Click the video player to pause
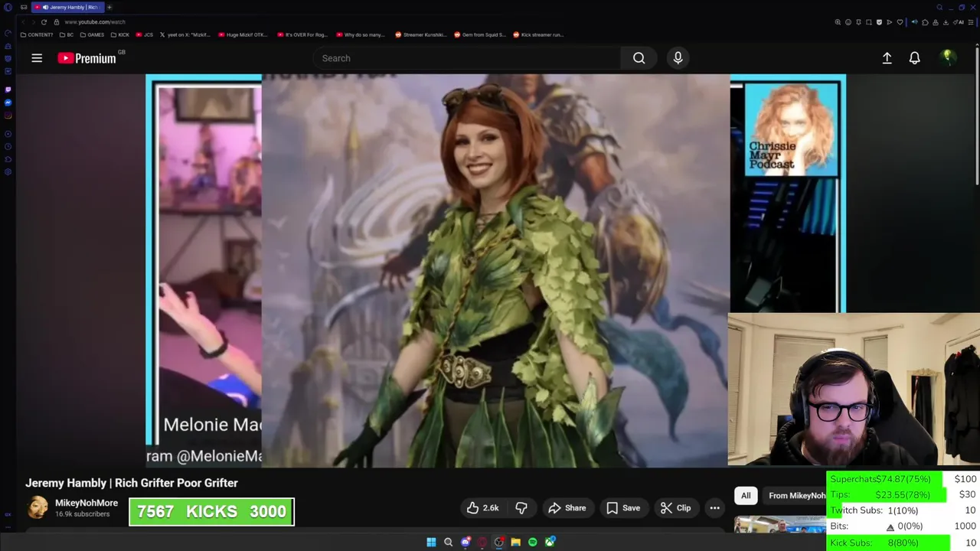 point(495,270)
